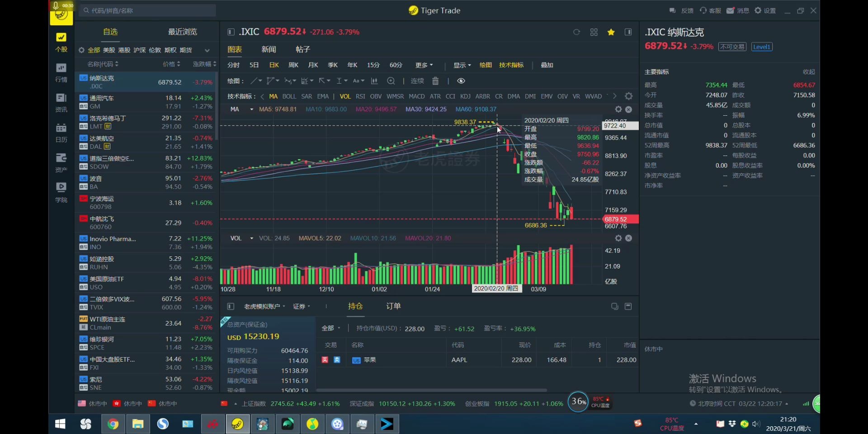Close the MA indicator panel
Screen dimensions: 868x434
(x=628, y=109)
